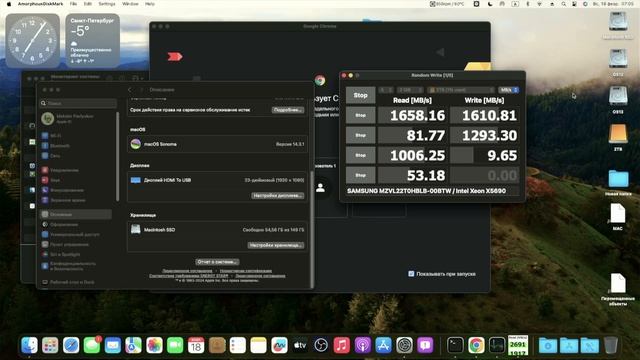Open the AmorphousDiskMark app menu

[x=40, y=4]
